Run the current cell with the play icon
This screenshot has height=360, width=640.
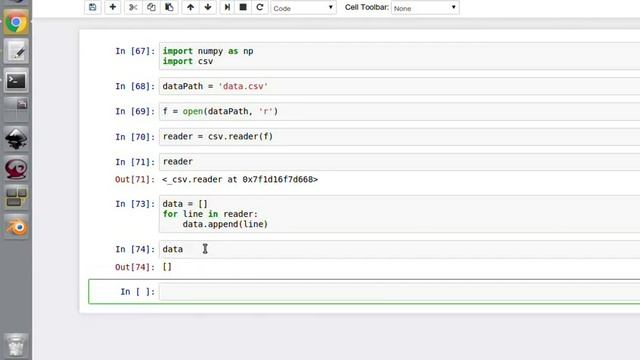tap(227, 7)
